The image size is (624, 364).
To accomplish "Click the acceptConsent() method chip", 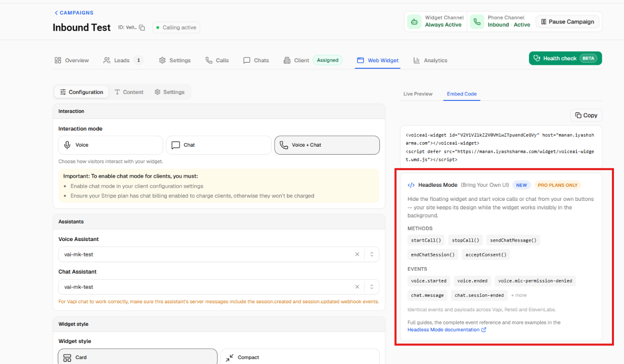I will pos(486,255).
